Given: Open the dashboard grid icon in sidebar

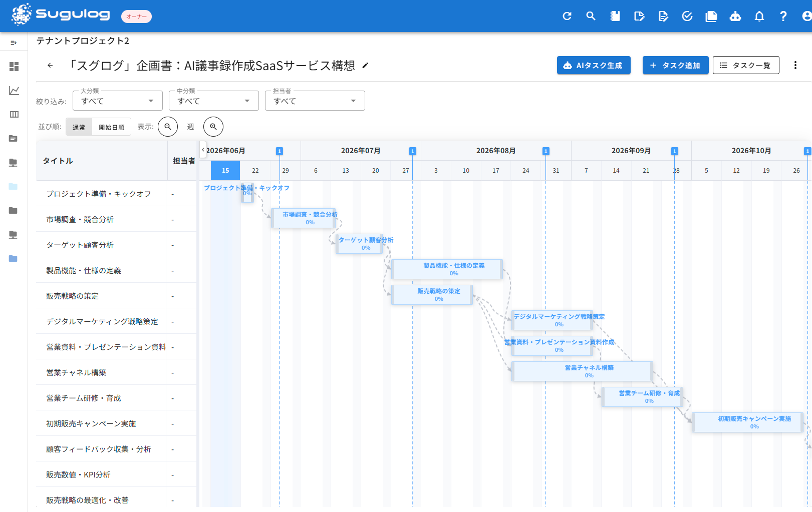Looking at the screenshot, I should point(14,67).
